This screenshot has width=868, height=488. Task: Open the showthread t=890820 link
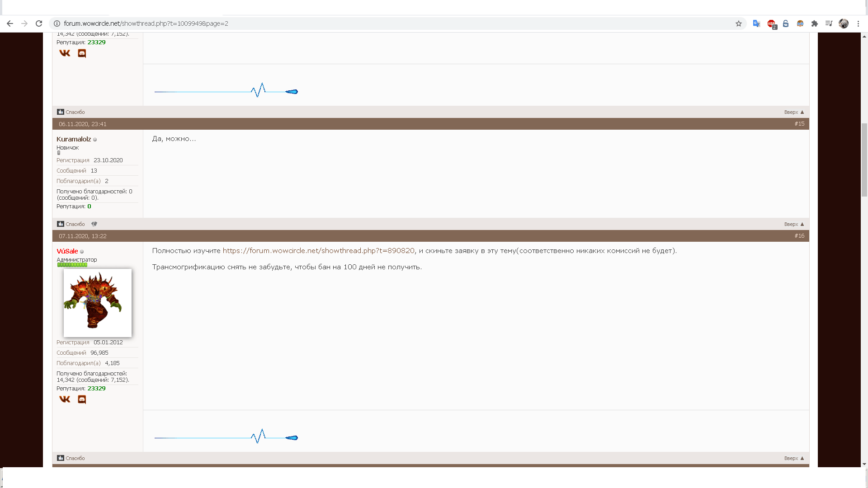318,251
